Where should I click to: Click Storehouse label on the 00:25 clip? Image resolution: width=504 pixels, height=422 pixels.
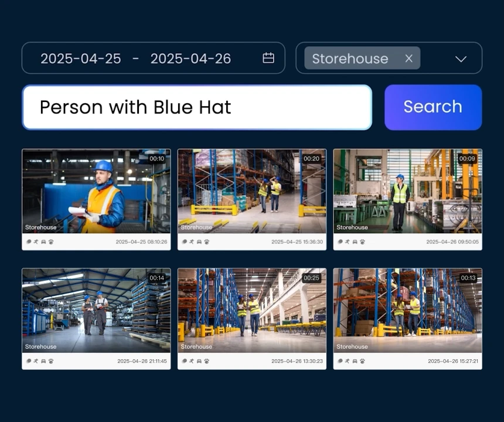[196, 346]
